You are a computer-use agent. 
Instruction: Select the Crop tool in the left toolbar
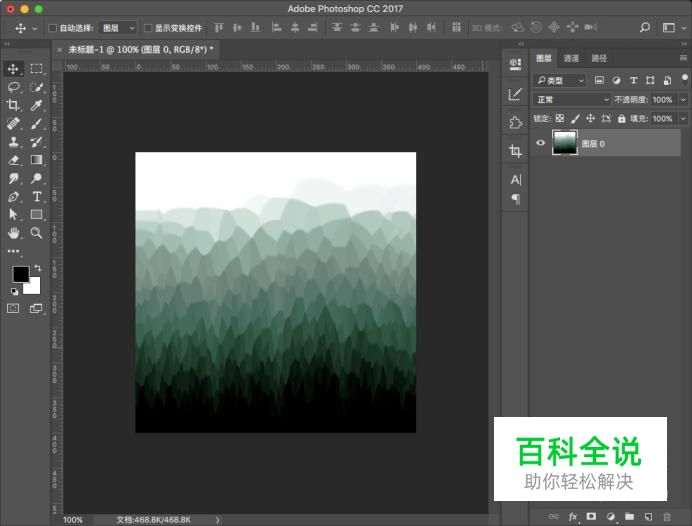point(13,105)
